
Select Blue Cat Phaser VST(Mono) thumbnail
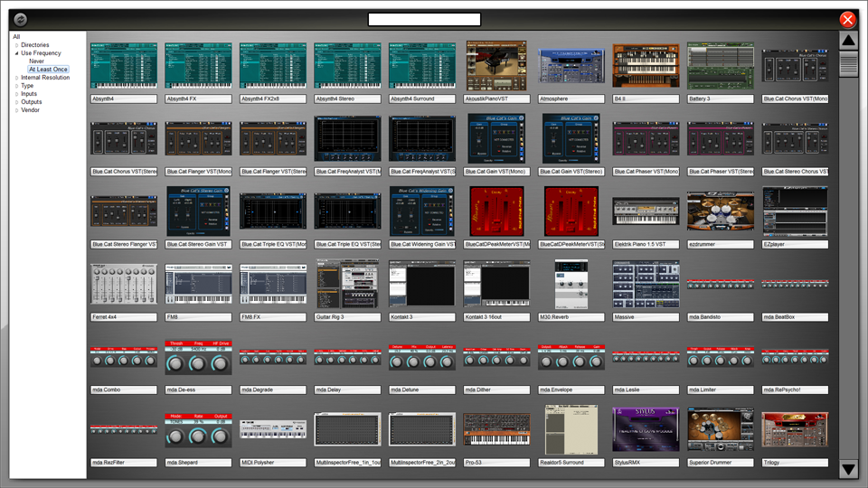[x=646, y=138]
